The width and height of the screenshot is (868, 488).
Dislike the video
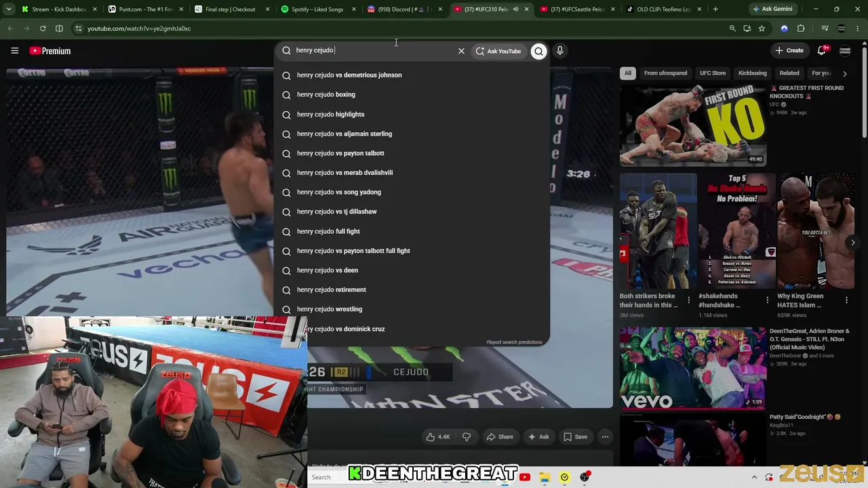pyautogui.click(x=467, y=437)
